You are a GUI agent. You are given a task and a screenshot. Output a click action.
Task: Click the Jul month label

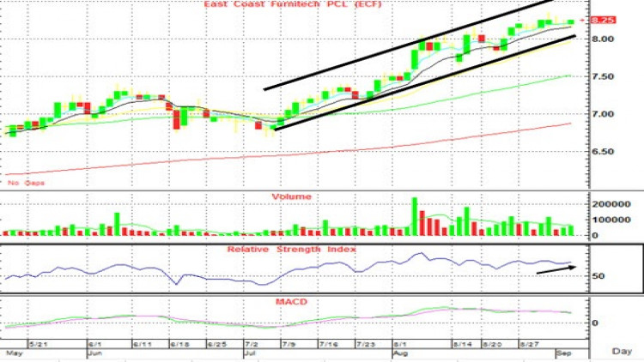(251, 353)
